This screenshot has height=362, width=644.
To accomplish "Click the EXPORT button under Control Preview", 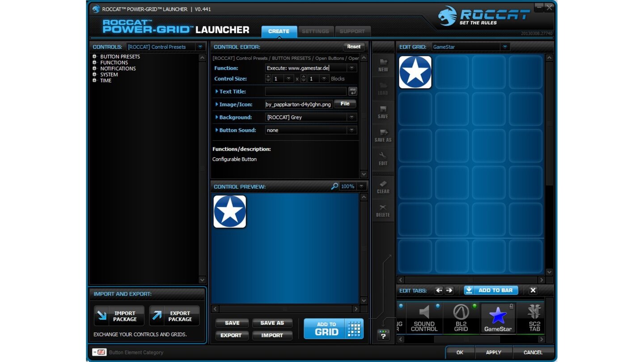I will [231, 335].
